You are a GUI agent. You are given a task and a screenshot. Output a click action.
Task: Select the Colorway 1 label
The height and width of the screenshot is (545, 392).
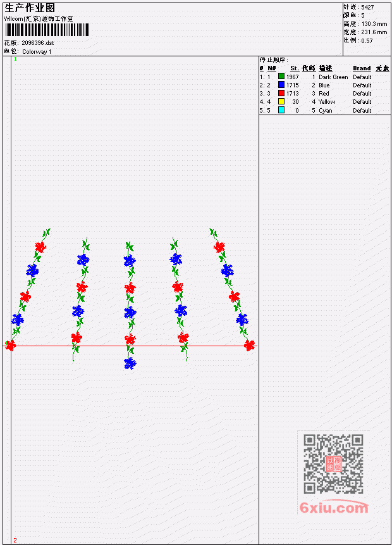pyautogui.click(x=37, y=52)
